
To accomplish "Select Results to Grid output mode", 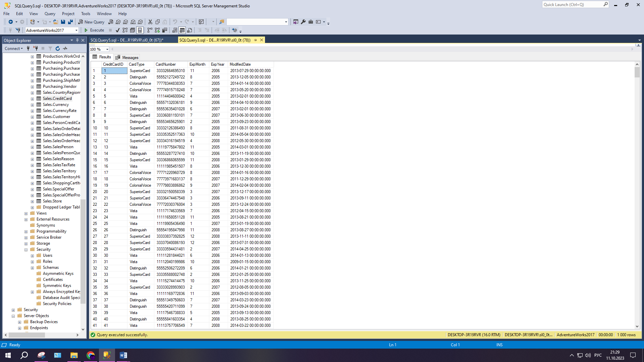I will pyautogui.click(x=182, y=30).
